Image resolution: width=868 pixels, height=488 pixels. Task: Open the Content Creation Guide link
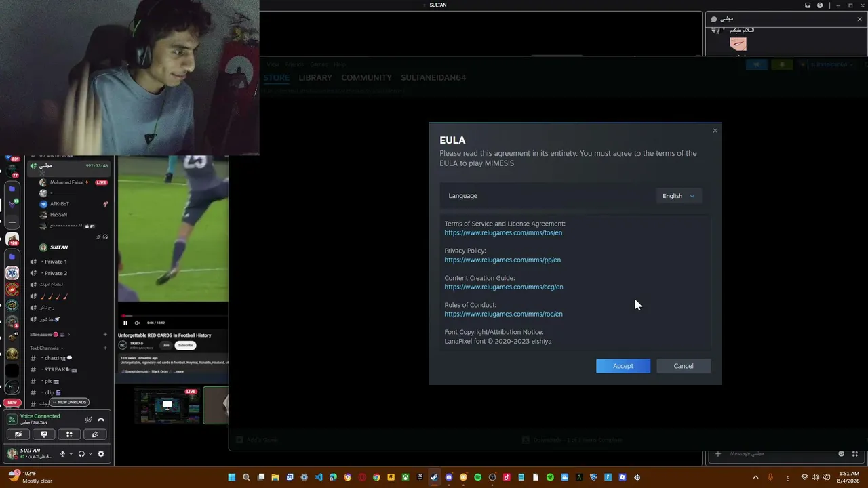pos(504,287)
